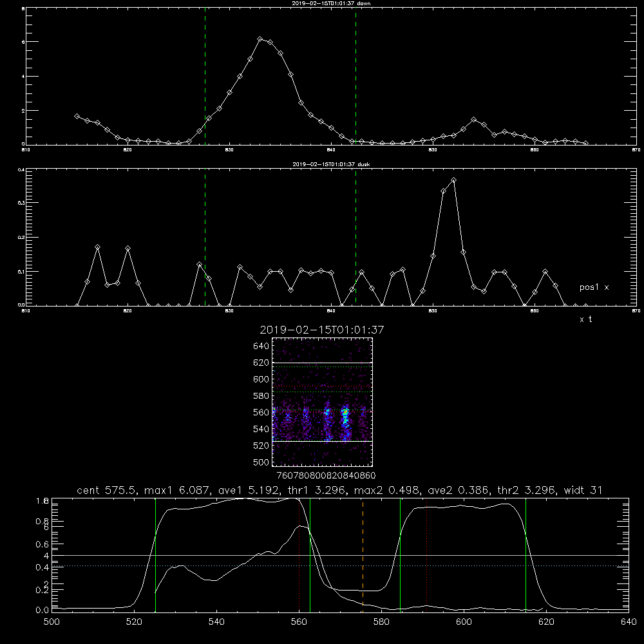Click the green vertical line at 615 in bottom plot
The height and width of the screenshot is (644, 644).
[526, 554]
